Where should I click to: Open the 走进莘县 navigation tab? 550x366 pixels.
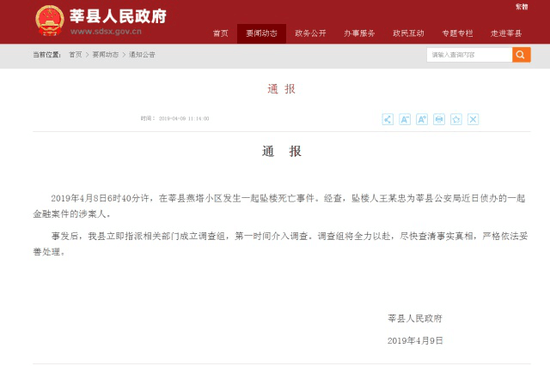pos(506,33)
